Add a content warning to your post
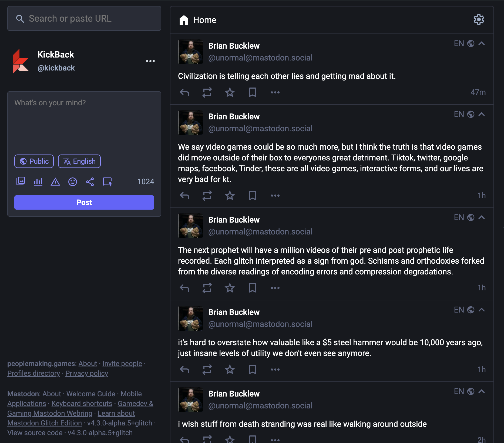Image resolution: width=504 pixels, height=443 pixels. click(55, 182)
